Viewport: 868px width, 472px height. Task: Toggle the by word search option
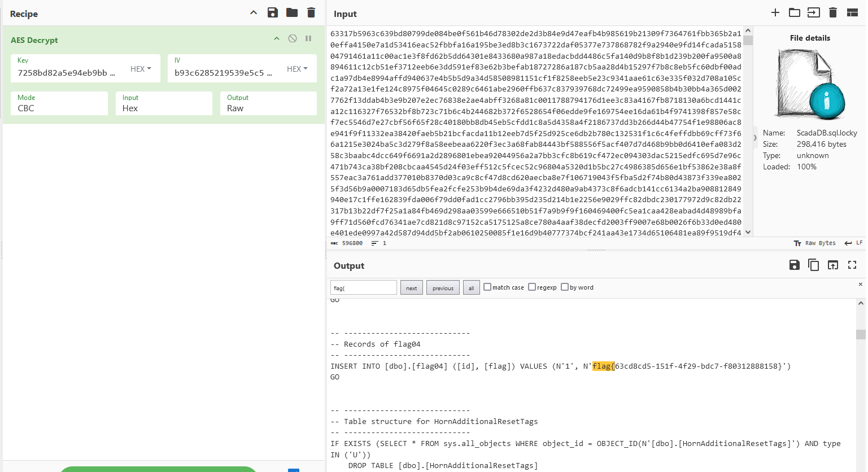565,287
